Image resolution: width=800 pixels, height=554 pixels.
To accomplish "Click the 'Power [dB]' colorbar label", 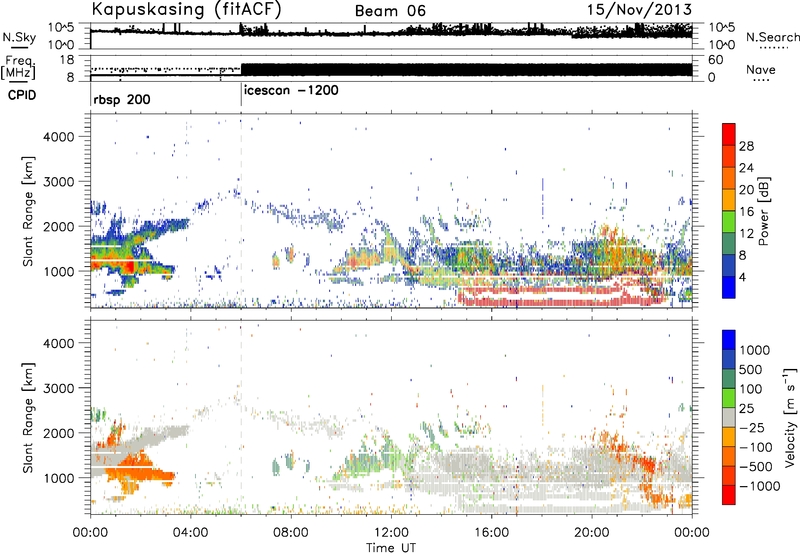I will coord(763,211).
